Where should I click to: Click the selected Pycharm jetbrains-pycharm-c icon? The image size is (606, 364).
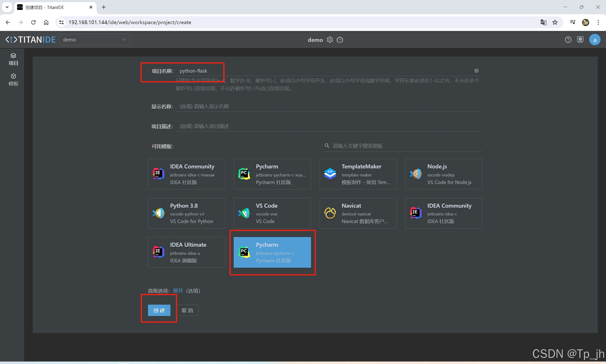coord(244,252)
